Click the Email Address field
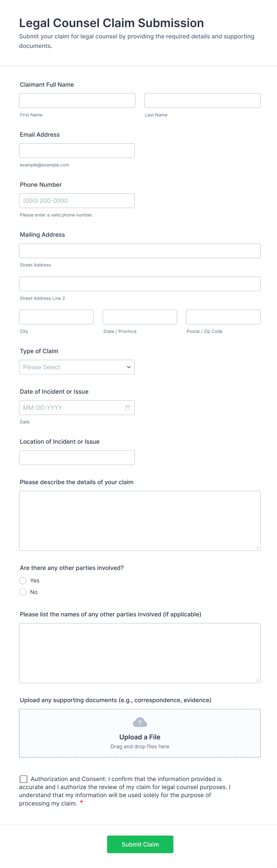 pos(77,150)
